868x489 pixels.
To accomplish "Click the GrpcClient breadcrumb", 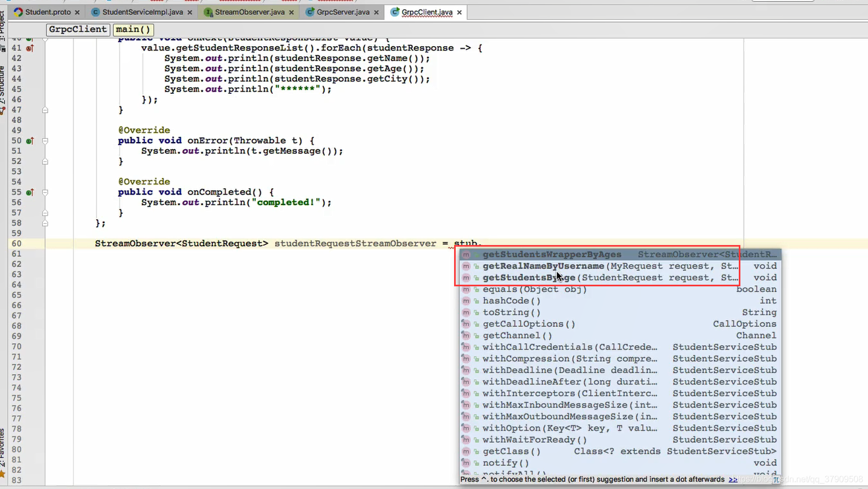I will (78, 29).
